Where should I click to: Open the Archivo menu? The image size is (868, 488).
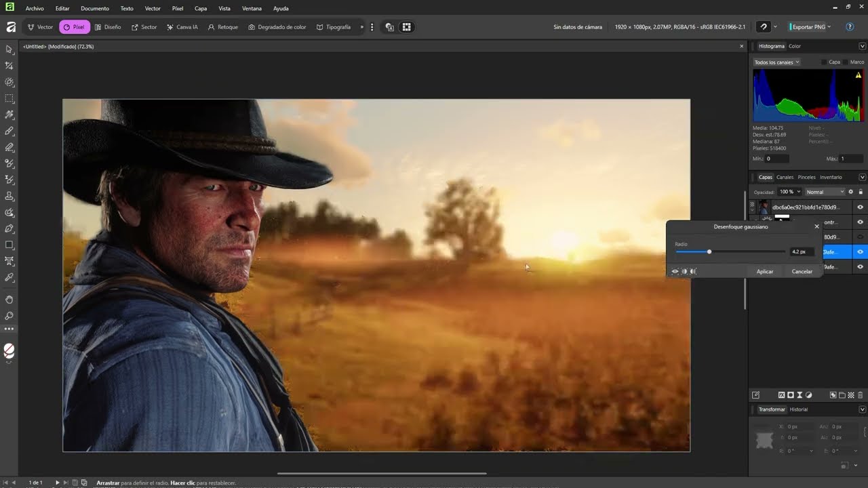[35, 8]
